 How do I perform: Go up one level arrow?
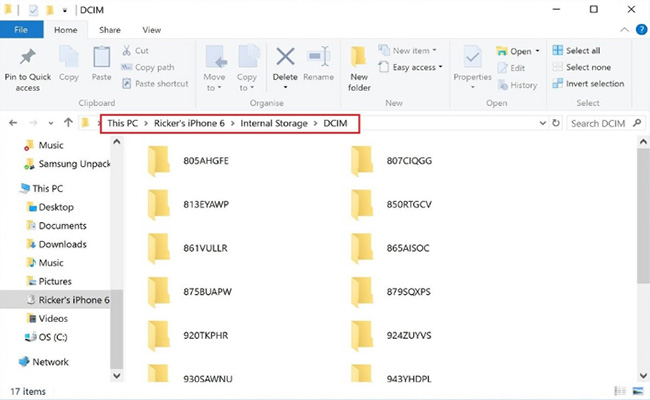pos(68,123)
